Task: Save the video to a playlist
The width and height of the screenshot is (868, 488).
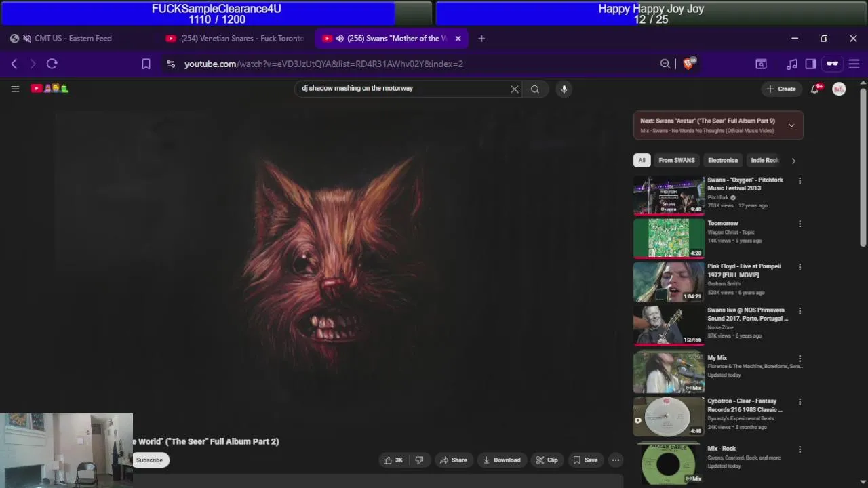Action: [585, 460]
